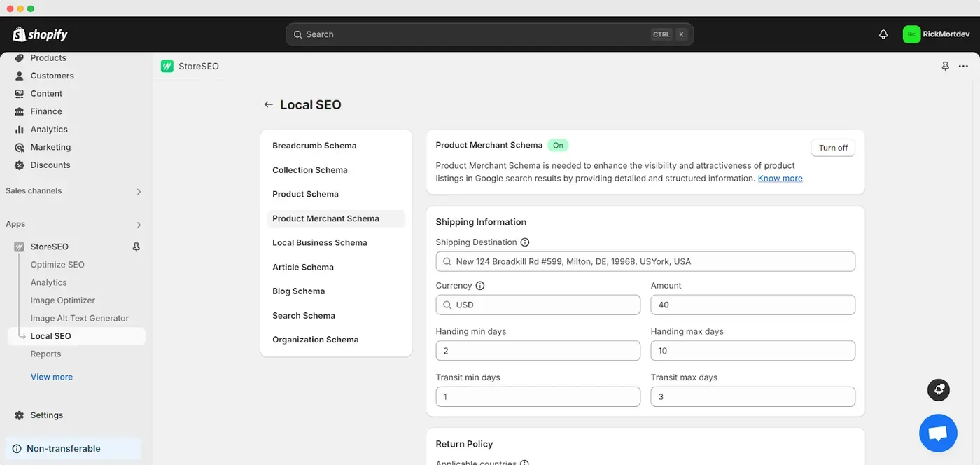980x465 pixels.
Task: Select Organization Schema in the list
Action: click(x=336, y=340)
